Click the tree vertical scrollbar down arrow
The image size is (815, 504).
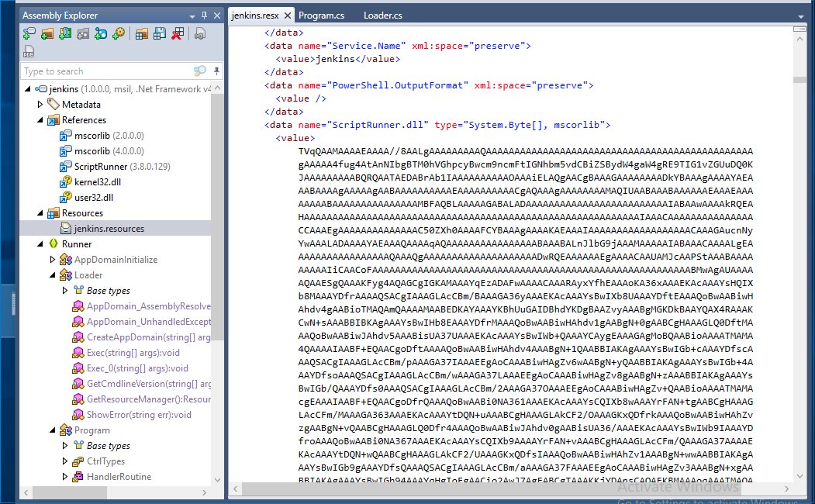(x=217, y=480)
